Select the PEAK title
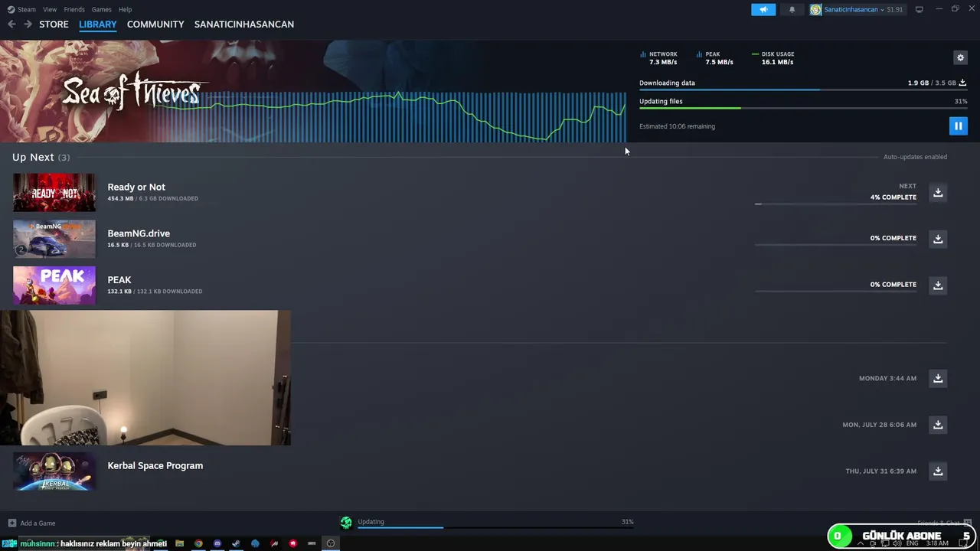The image size is (980, 551). tap(119, 280)
